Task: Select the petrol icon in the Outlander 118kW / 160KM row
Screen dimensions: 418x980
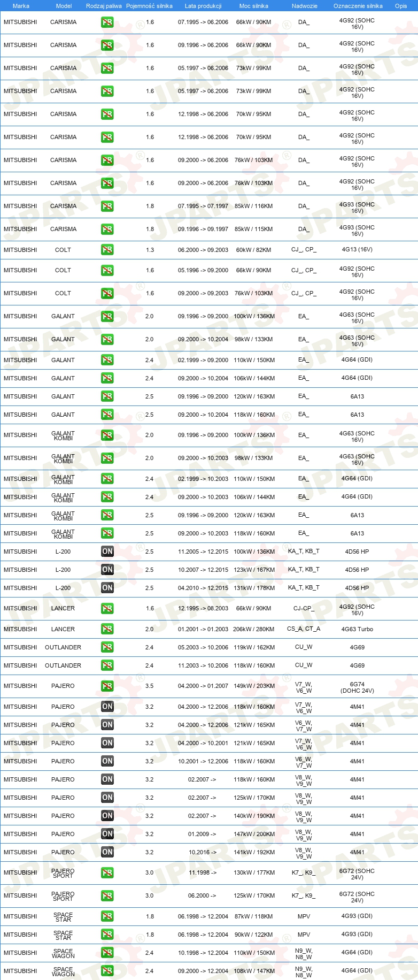Action: 107,665
